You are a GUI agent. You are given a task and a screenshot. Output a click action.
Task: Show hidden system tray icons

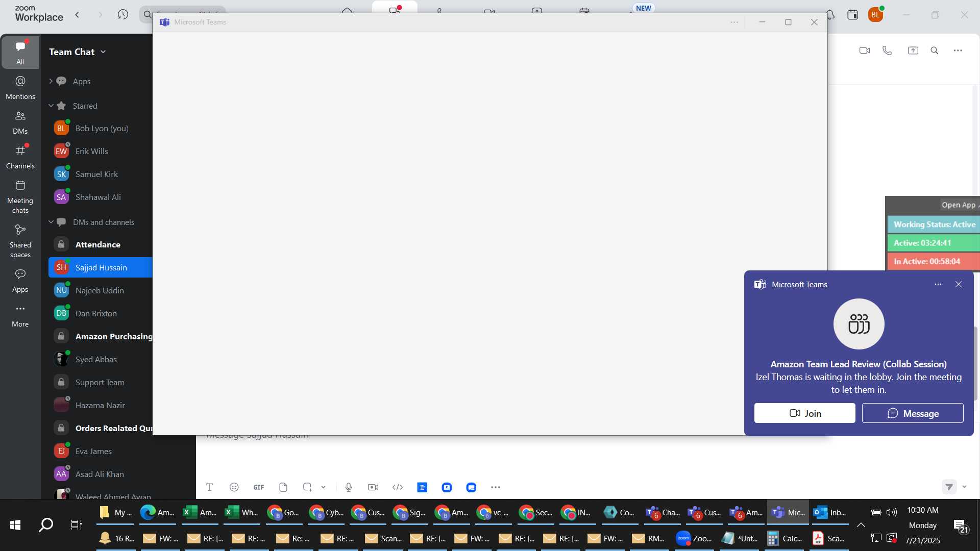coord(861,525)
